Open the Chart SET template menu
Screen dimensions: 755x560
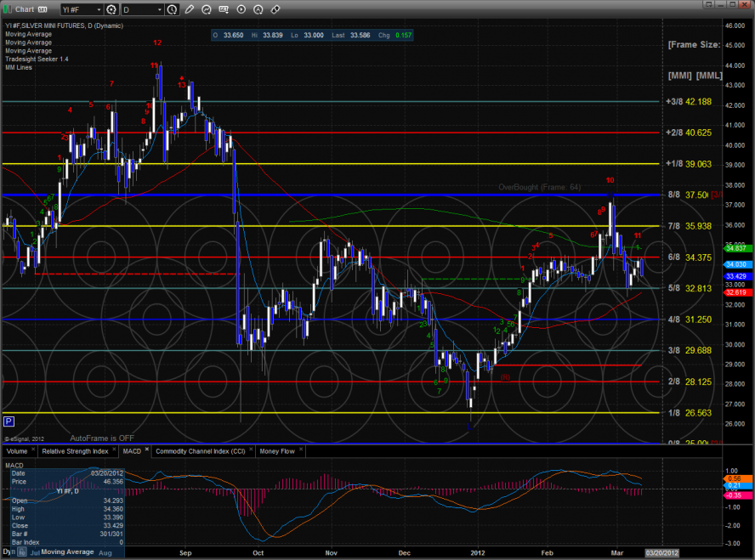pyautogui.click(x=43, y=9)
